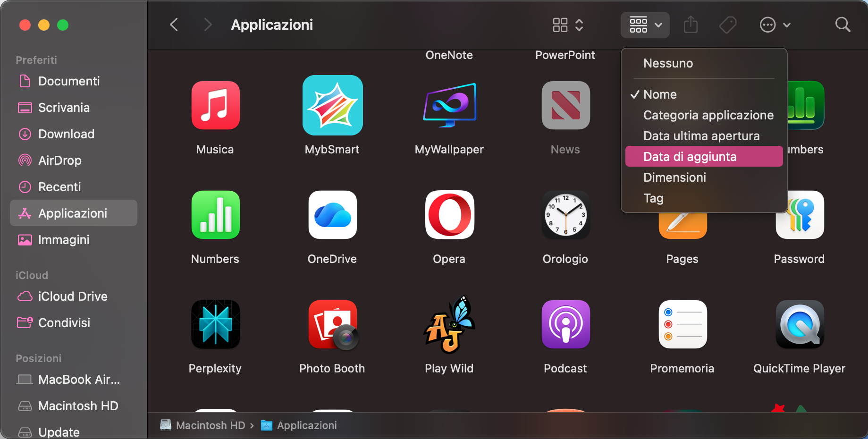Click Applicazioni in the path bar

(x=299, y=425)
